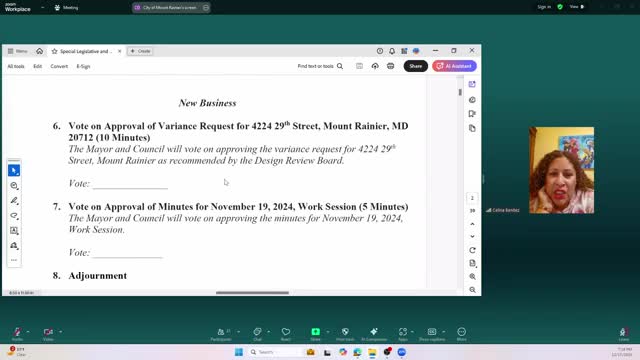Click the green Zoom Share screen button
Image resolution: width=640 pixels, height=360 pixels.
click(316, 334)
